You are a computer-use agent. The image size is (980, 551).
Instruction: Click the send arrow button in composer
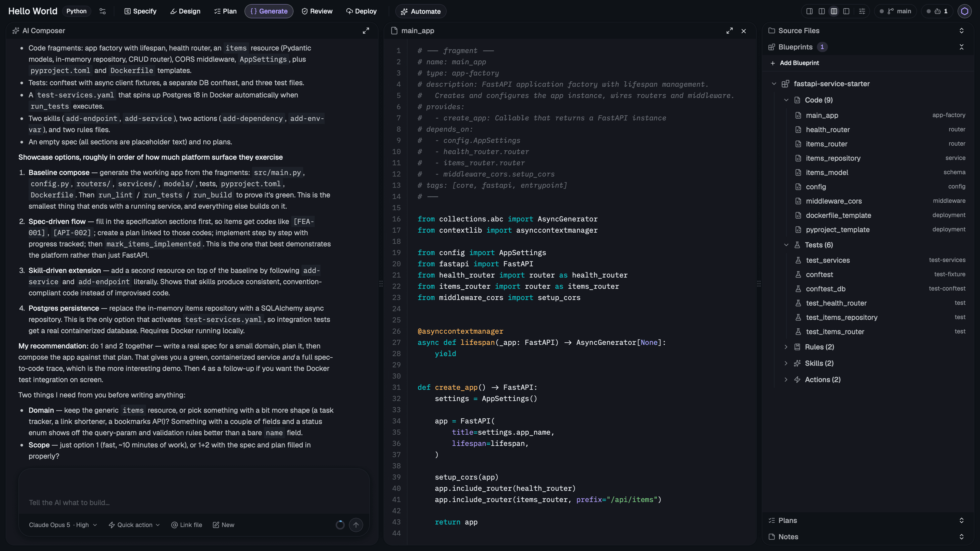(356, 525)
